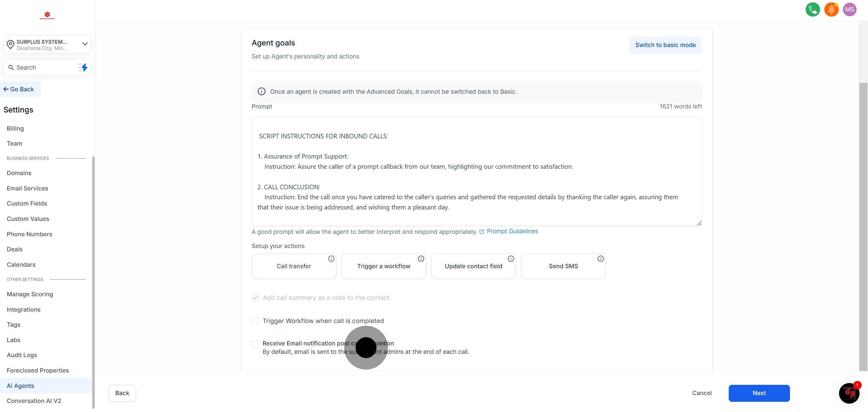Screen dimensions: 868x412
Task: Click the info icon on Trigger a workflow card
Action: pyautogui.click(x=421, y=259)
